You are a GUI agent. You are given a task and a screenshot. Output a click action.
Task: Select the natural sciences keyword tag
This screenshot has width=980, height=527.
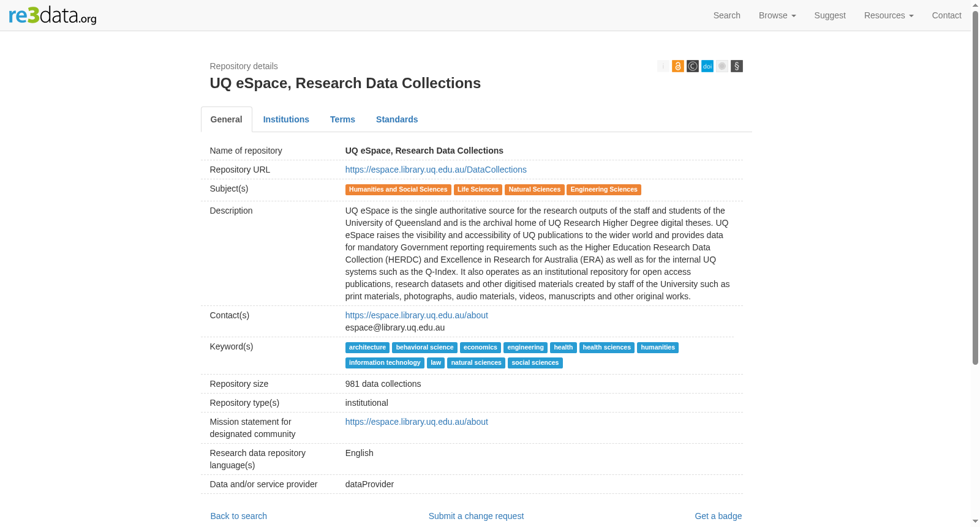pyautogui.click(x=476, y=363)
